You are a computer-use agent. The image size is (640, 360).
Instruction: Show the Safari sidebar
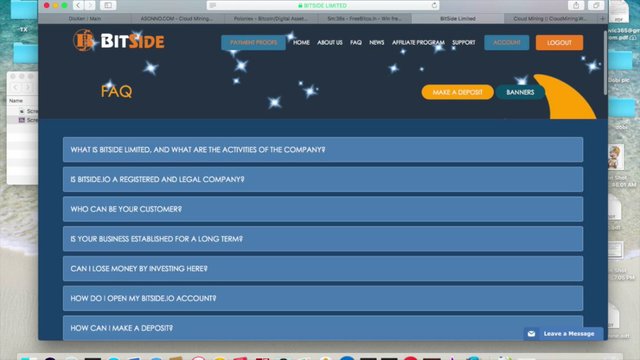click(108, 5)
